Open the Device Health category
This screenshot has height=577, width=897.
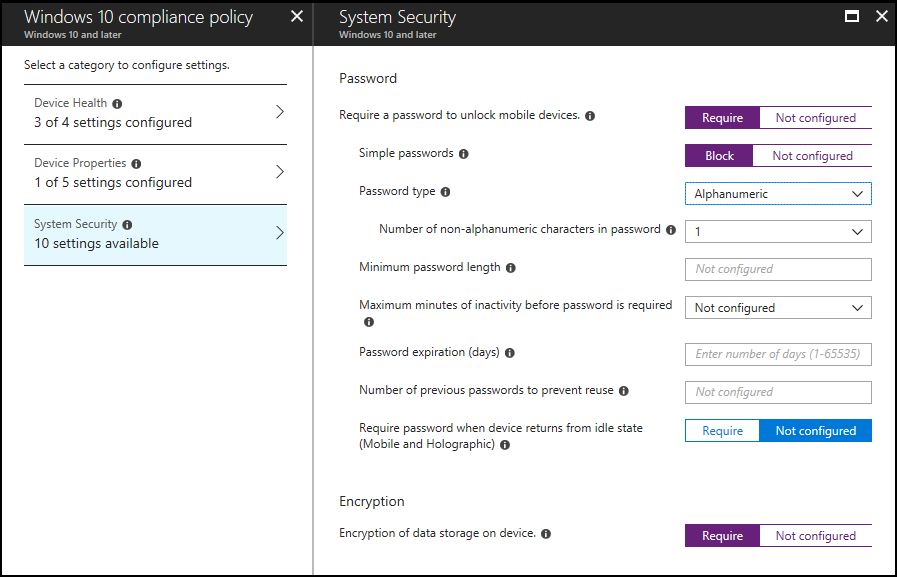(155, 113)
